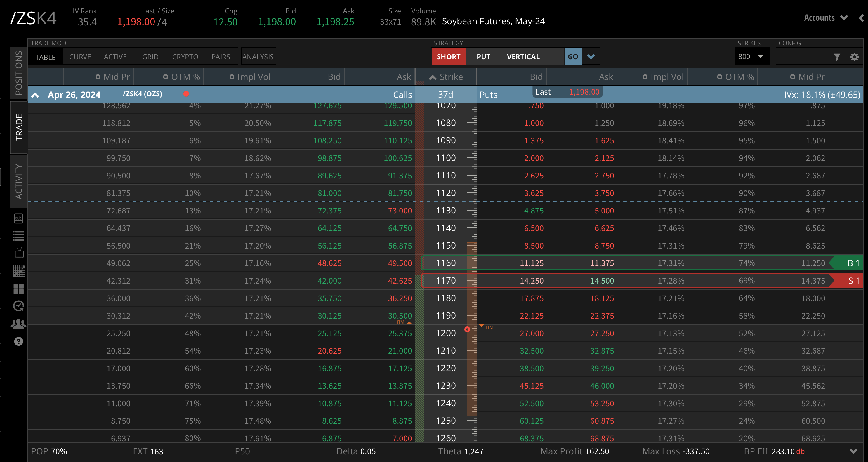Screen dimensions: 868x462
Task: Open the chart grid icon in sidebar
Action: (x=19, y=271)
